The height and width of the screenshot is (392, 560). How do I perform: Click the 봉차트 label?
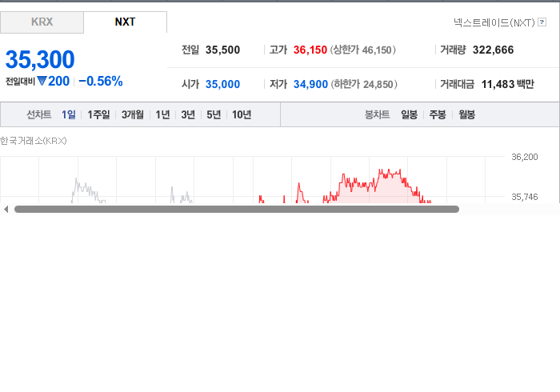coord(377,114)
